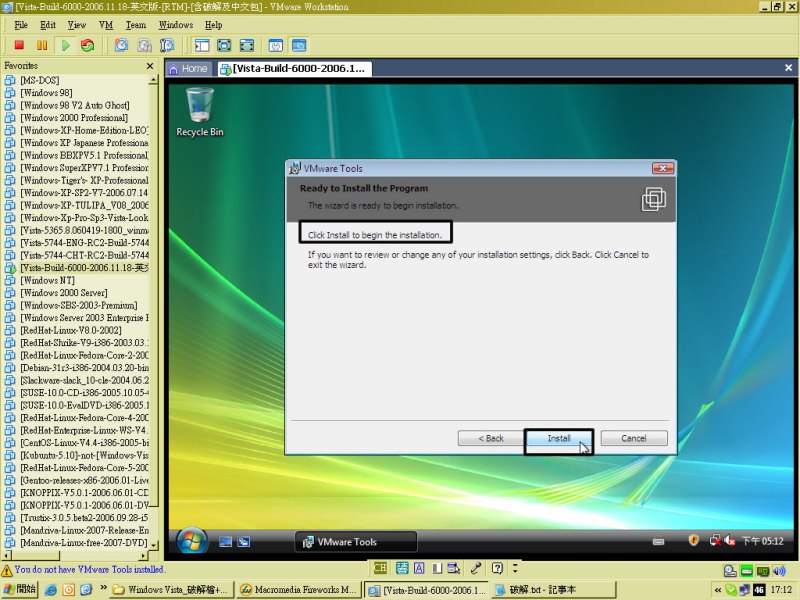Click the Reset virtual machine icon
Viewport: 800px width, 600px height.
coord(88,45)
